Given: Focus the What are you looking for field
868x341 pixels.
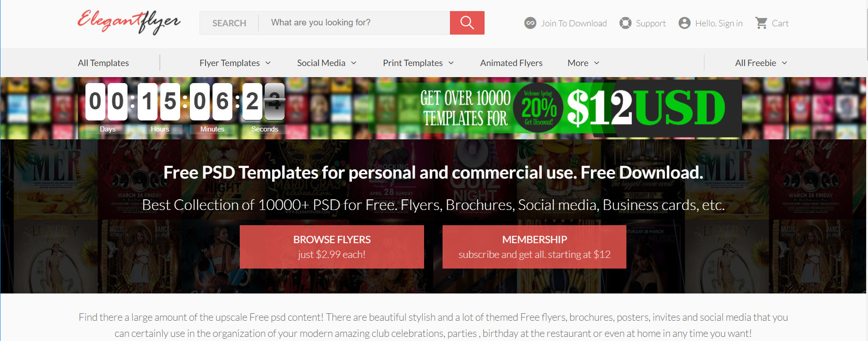Looking at the screenshot, I should 354,23.
